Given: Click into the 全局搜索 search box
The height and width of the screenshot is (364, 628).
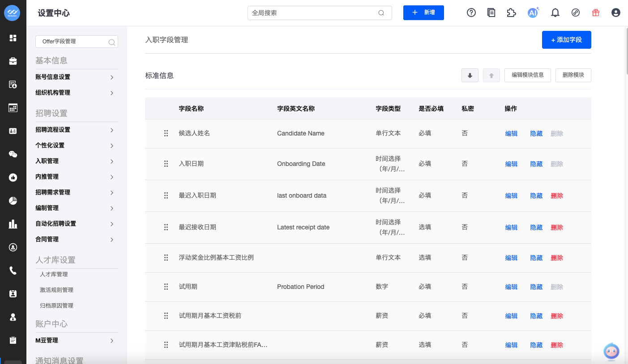Looking at the screenshot, I should pos(313,13).
